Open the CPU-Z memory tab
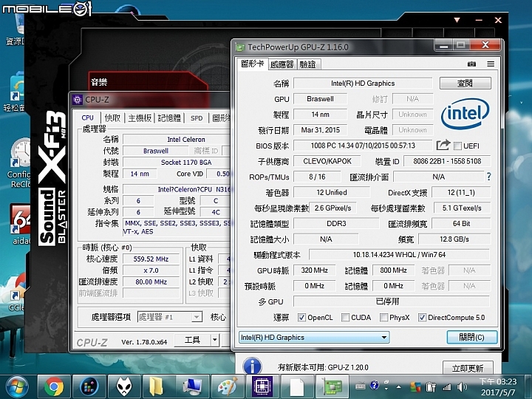This screenshot has height=399, width=532. point(169,117)
